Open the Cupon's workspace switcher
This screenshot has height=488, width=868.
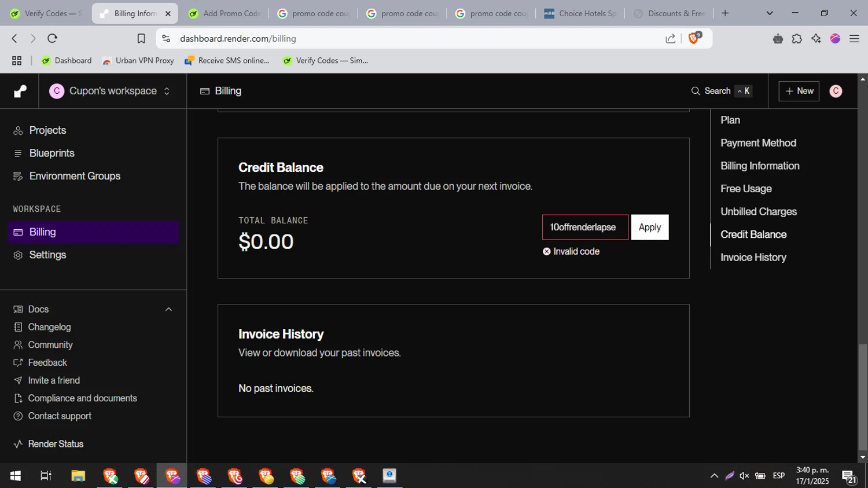(x=110, y=91)
